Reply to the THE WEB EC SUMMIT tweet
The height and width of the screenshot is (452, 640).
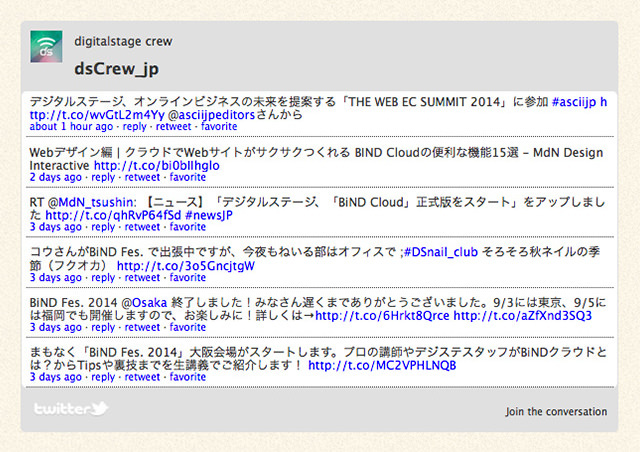click(134, 127)
